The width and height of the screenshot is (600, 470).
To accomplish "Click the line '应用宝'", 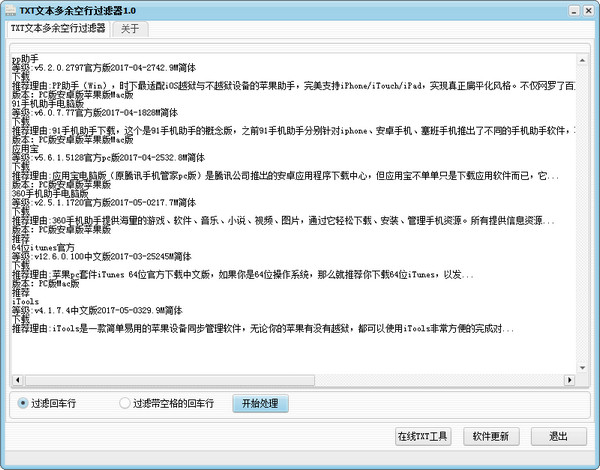I will point(25,149).
